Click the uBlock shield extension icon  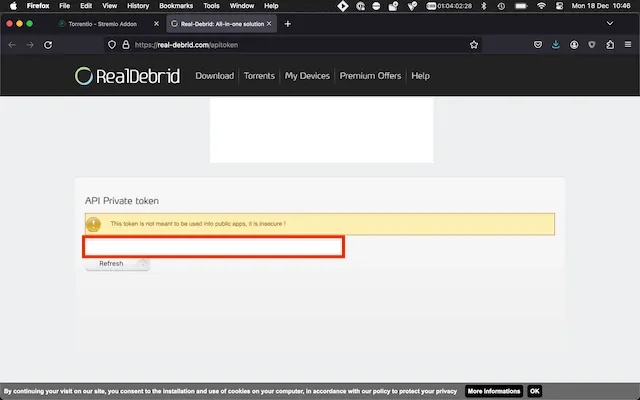(x=592, y=45)
